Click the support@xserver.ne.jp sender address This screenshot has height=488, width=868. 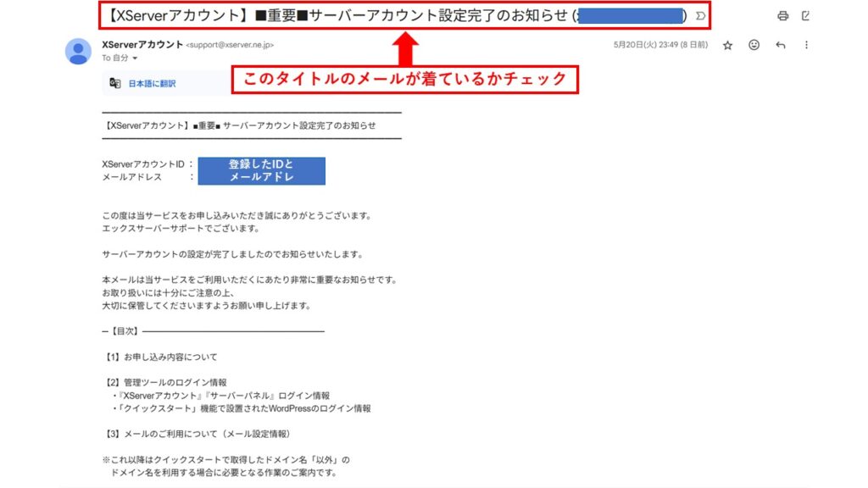230,46
